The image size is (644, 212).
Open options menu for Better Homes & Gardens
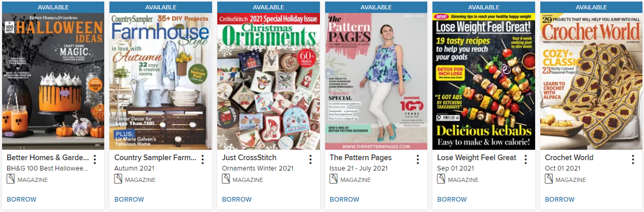[95, 160]
